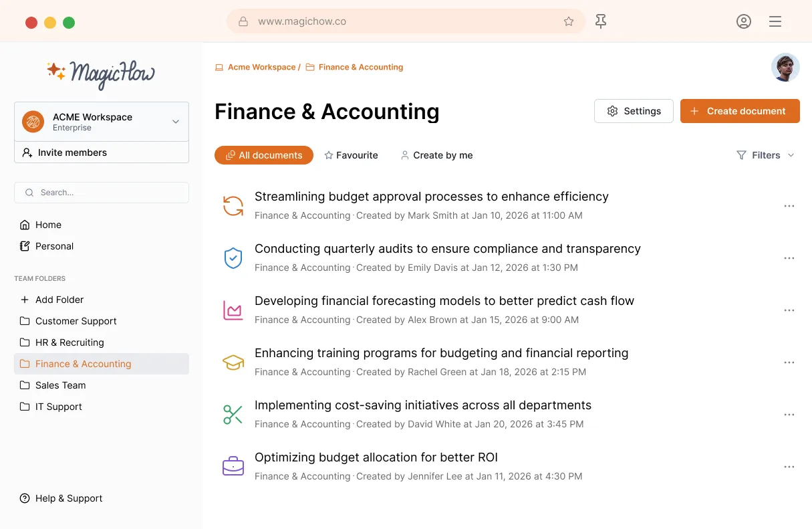This screenshot has width=812, height=529.
Task: Click the chart icon for financial forecasting document
Action: point(233,310)
